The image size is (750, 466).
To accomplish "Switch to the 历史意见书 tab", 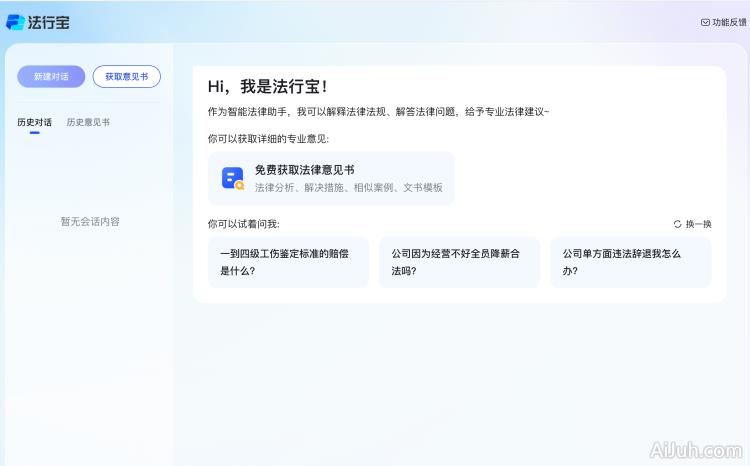I will (x=88, y=122).
